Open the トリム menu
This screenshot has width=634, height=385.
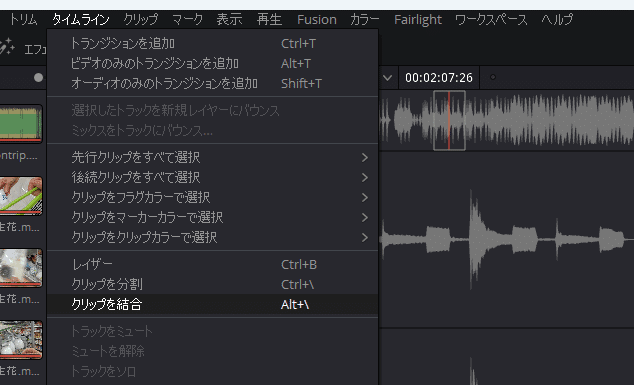coord(23,19)
